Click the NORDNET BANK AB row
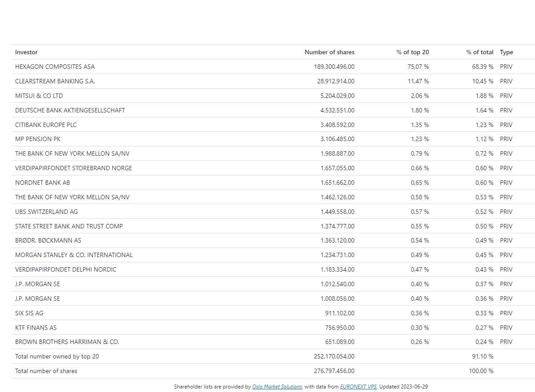 tap(42, 183)
